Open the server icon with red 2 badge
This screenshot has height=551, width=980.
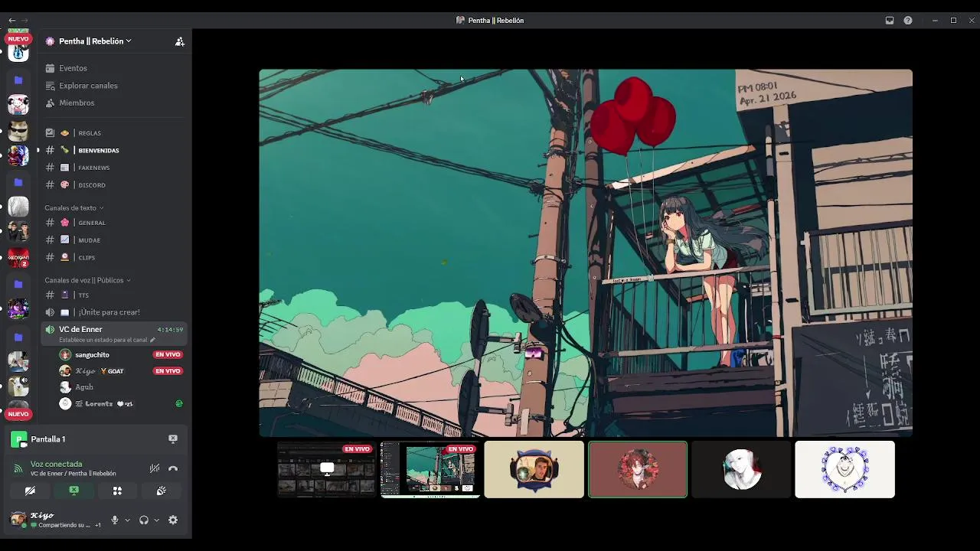[x=18, y=258]
